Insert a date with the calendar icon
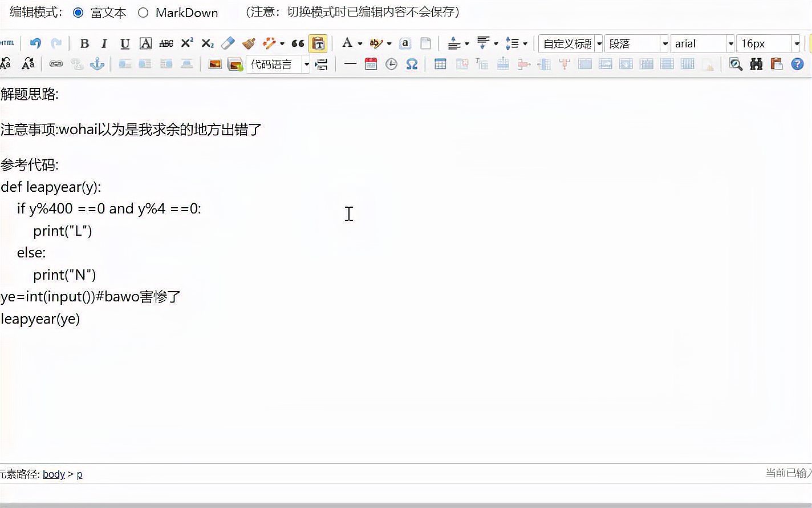 (371, 64)
